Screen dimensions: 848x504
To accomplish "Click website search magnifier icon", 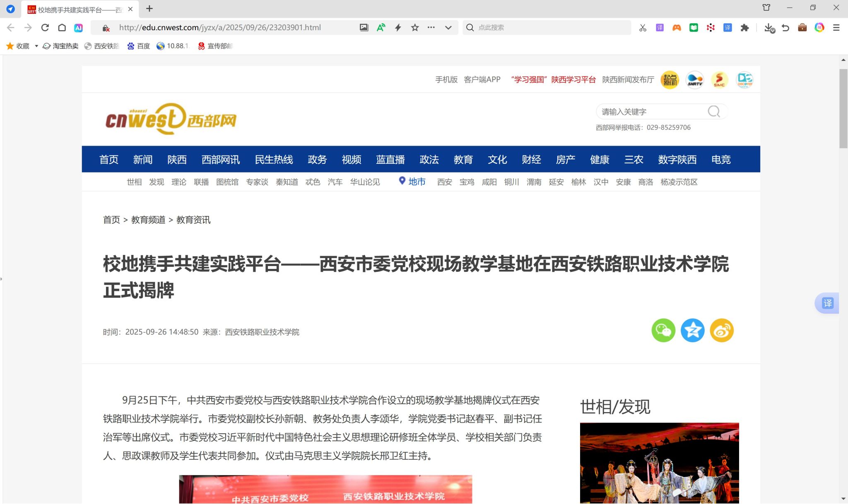I will click(x=713, y=111).
